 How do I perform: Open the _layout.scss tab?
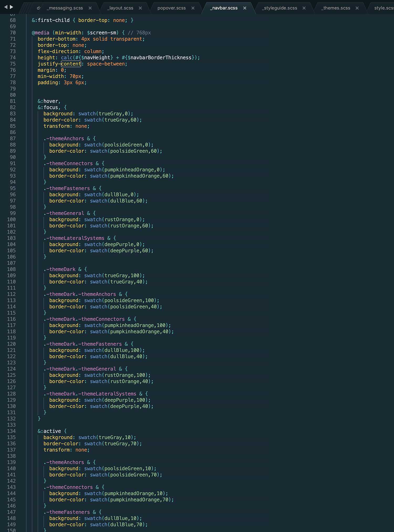tap(120, 8)
